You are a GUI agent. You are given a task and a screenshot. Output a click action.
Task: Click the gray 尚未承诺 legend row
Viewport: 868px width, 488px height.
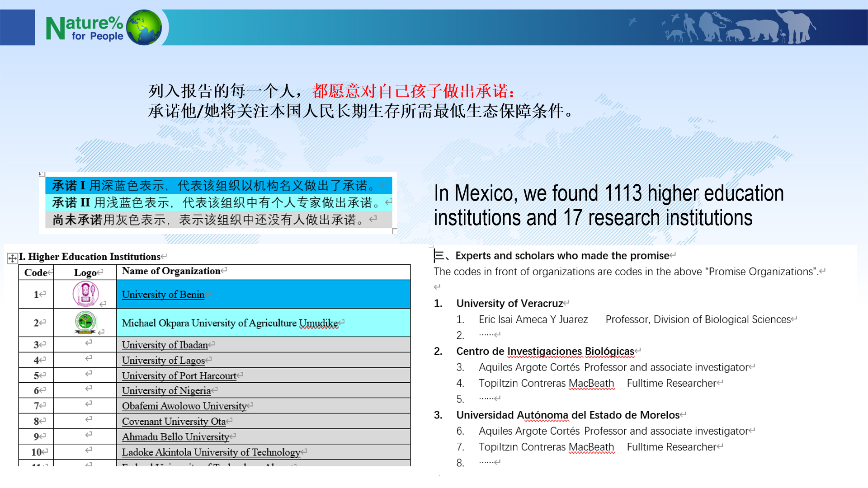pyautogui.click(x=218, y=220)
